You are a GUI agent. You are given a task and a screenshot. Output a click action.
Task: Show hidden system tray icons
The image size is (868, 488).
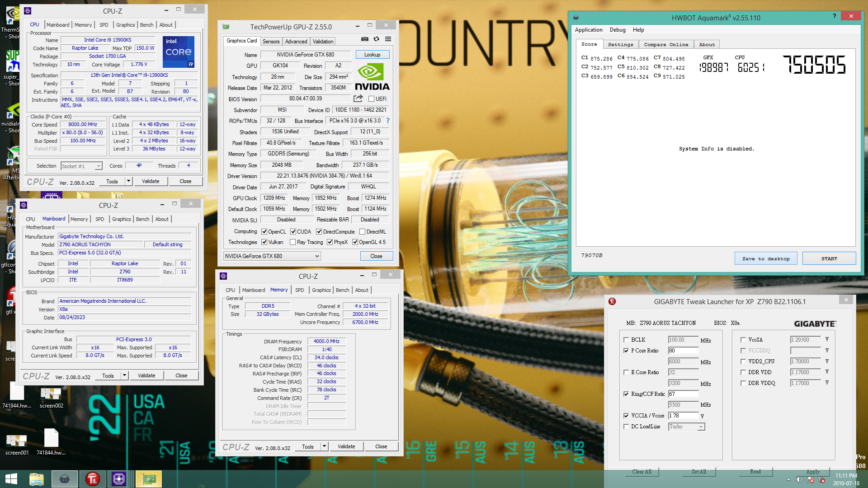(788, 479)
